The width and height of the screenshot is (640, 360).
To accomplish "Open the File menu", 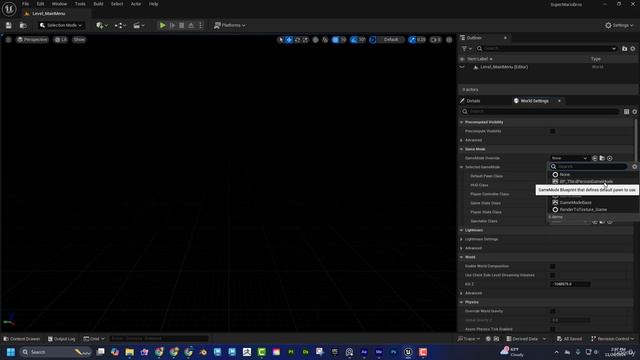I will point(25,4).
